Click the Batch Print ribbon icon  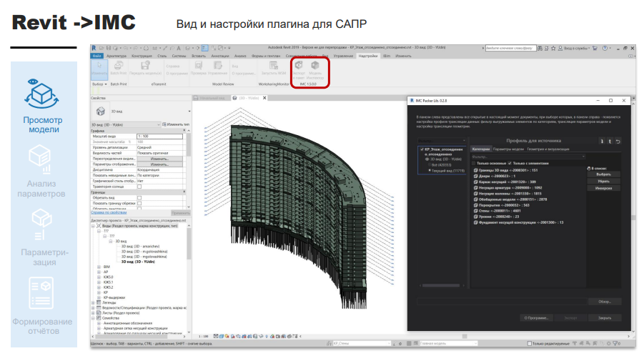(x=119, y=66)
